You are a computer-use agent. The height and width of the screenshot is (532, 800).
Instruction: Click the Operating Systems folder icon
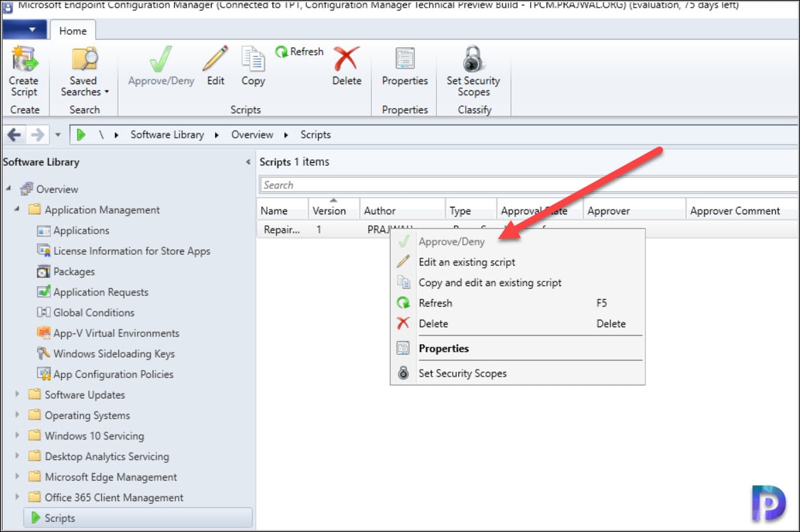coord(35,415)
